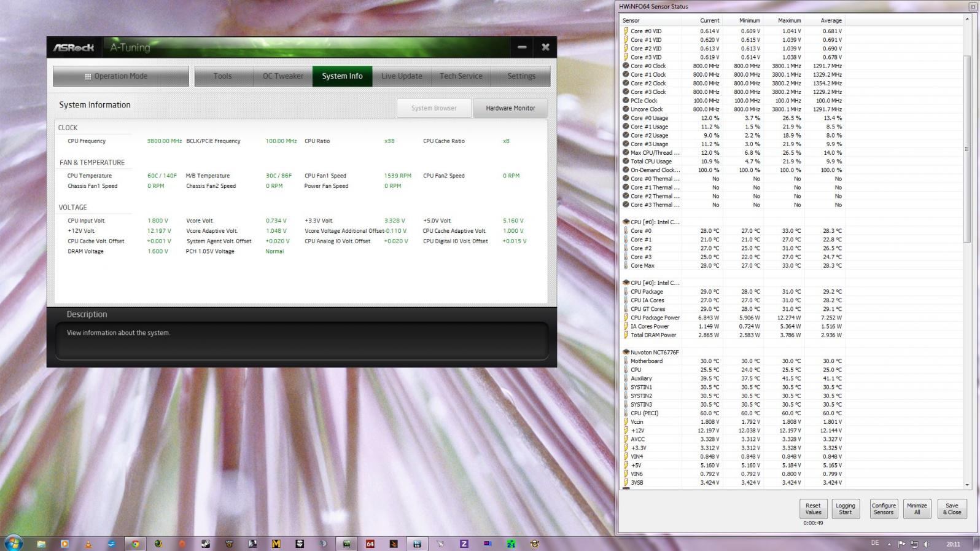Select the Total DRAM Power row
Screen dimensions: 980x551
(x=733, y=335)
